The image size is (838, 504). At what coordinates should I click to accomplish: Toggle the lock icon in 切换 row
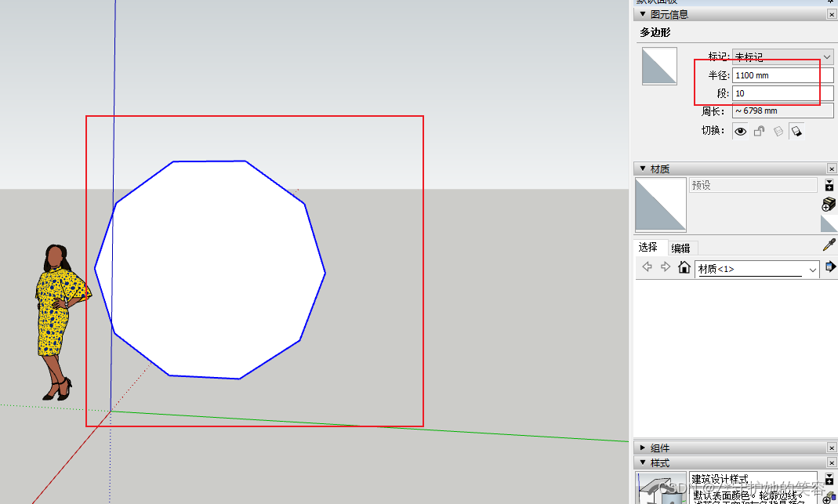click(x=759, y=132)
